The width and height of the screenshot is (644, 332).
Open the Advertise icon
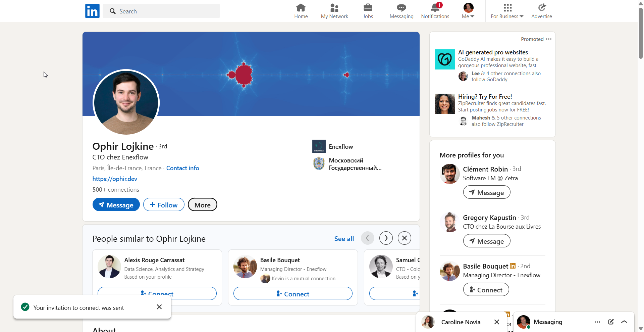pos(542,11)
